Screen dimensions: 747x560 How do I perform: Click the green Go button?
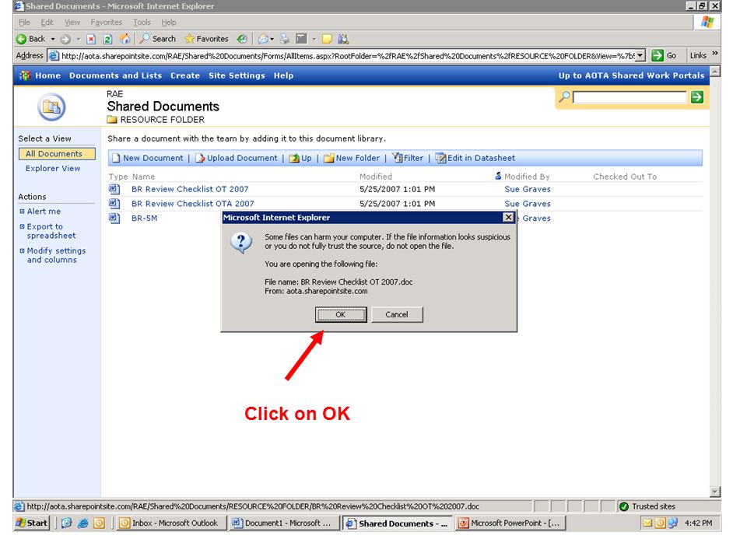pyautogui.click(x=664, y=56)
